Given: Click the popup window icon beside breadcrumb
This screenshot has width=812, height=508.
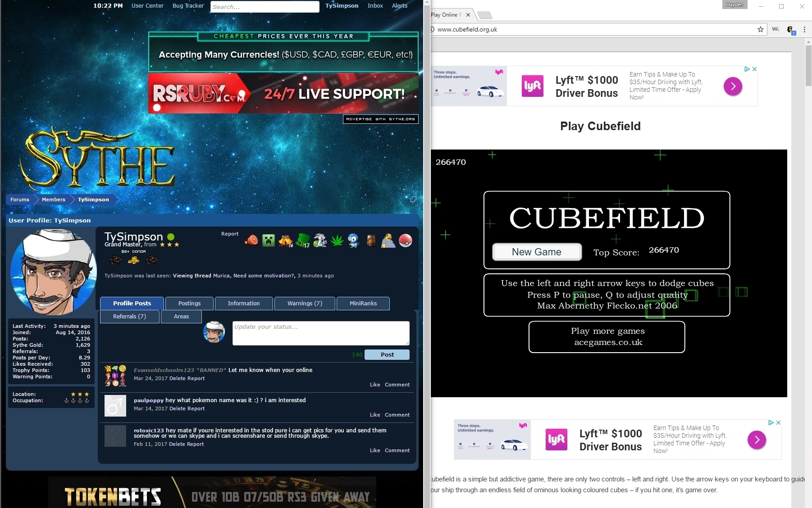Looking at the screenshot, I should 413,199.
